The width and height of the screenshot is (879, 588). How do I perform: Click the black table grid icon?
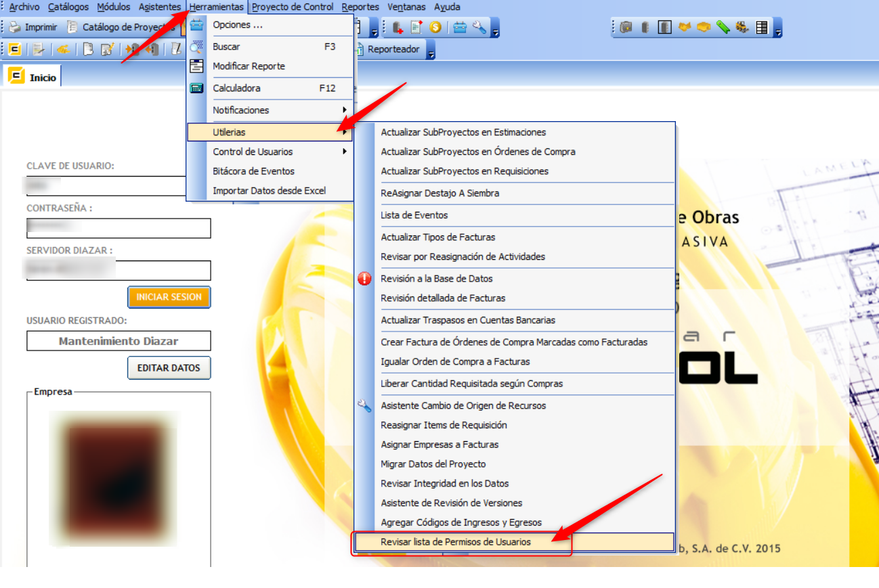(762, 28)
